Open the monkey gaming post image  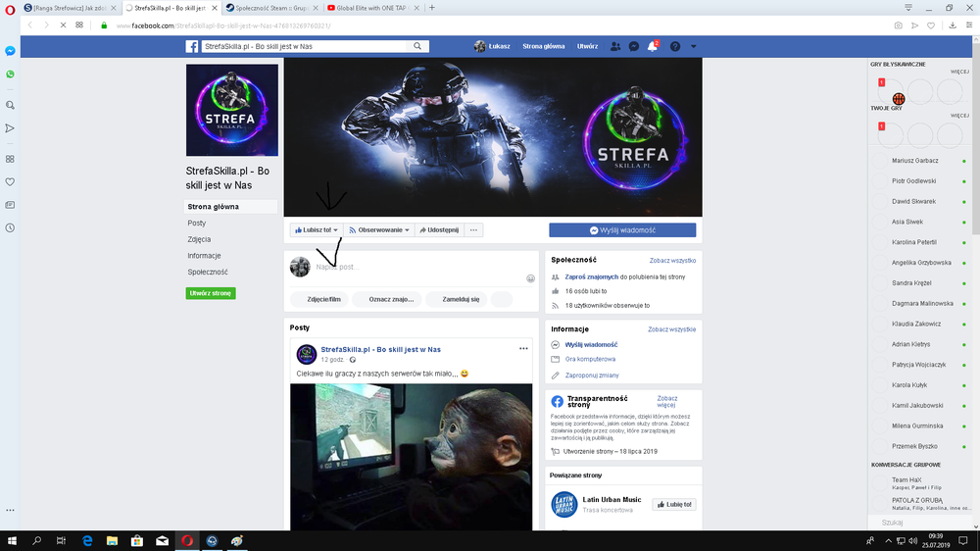pyautogui.click(x=412, y=457)
